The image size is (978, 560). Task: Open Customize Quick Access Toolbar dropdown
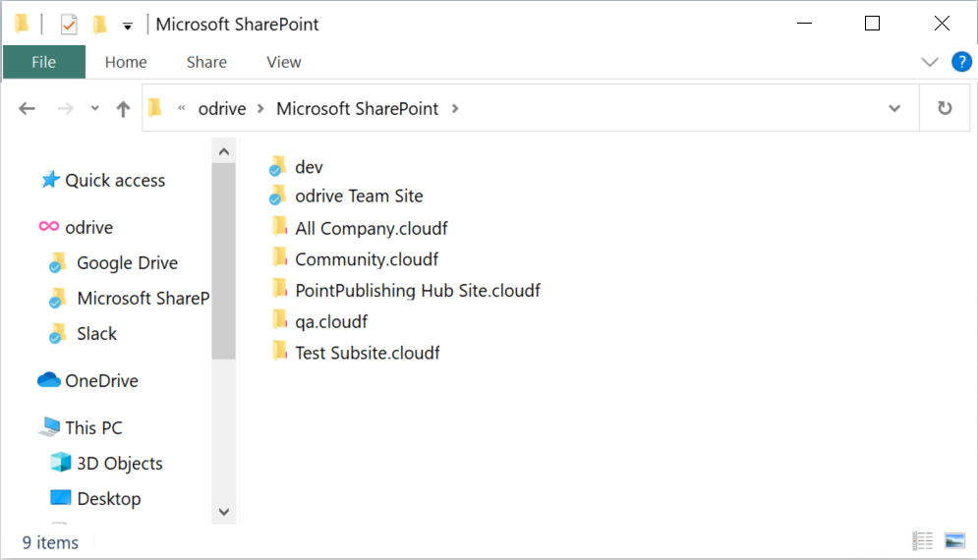point(128,26)
